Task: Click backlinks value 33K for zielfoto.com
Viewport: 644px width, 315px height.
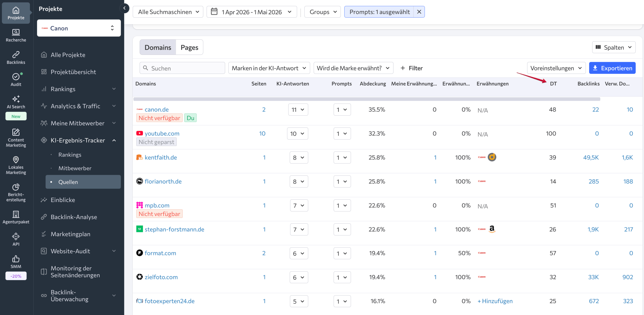Action: [x=593, y=277]
